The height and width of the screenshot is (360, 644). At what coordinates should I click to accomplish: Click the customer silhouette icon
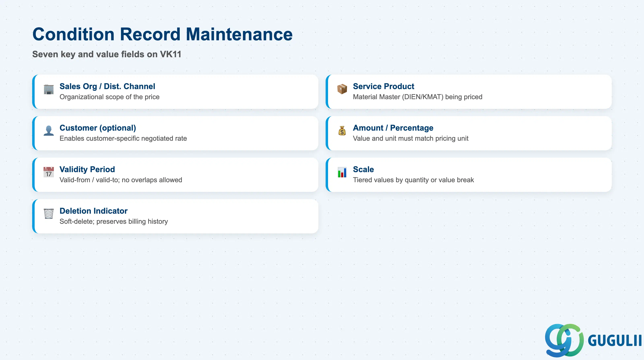[x=49, y=131]
